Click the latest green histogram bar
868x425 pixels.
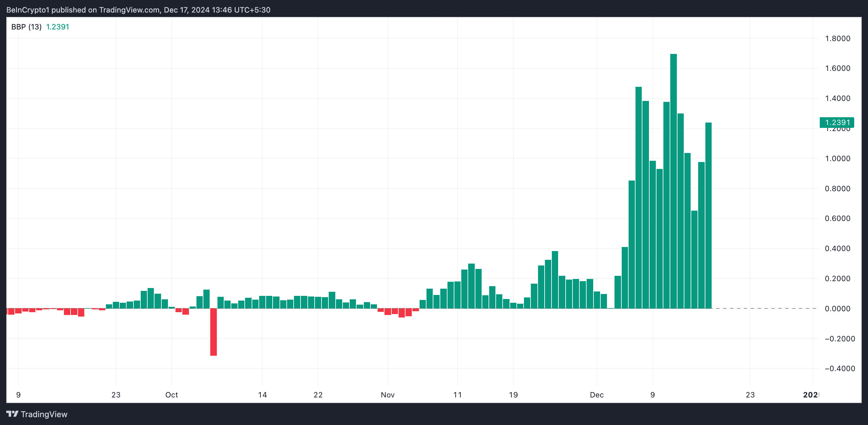tap(708, 216)
